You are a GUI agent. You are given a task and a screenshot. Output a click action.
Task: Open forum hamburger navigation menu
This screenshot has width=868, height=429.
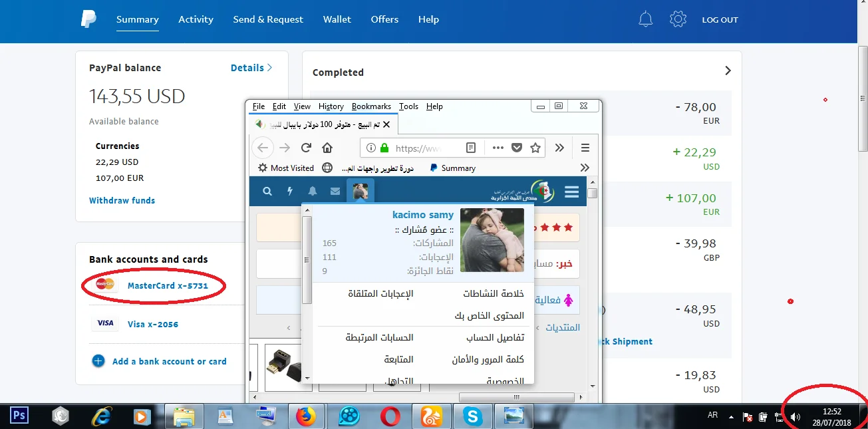tap(571, 192)
